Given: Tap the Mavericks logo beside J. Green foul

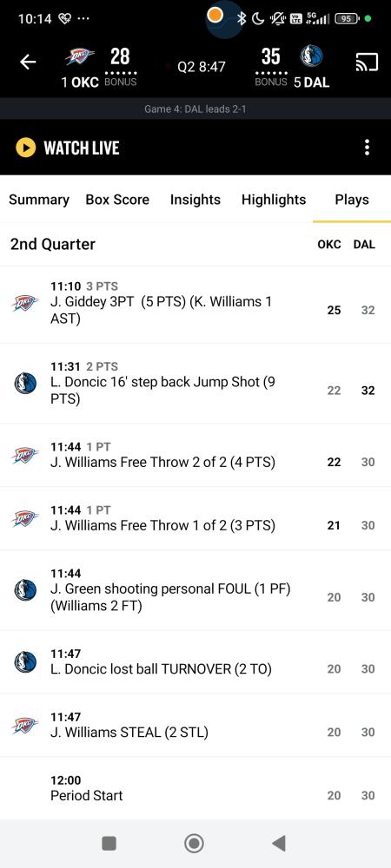Looking at the screenshot, I should pos(25,590).
